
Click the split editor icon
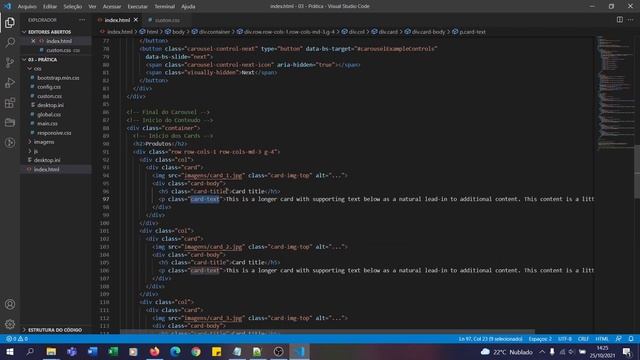620,20
